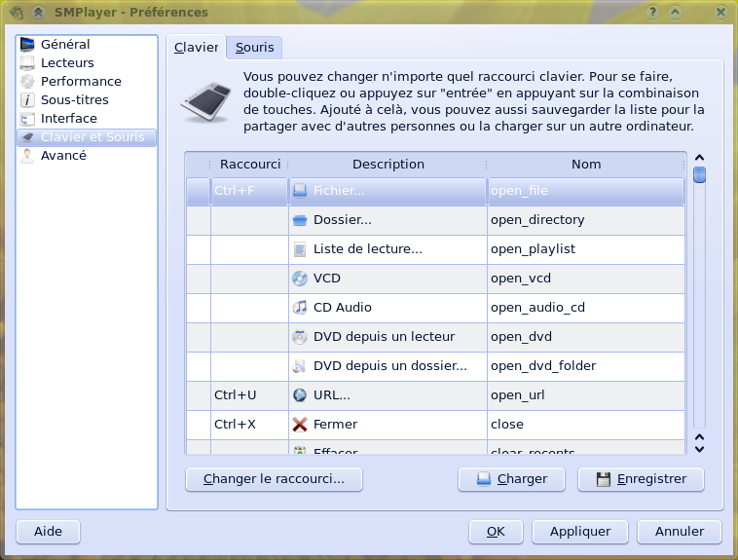This screenshot has height=560, width=738.
Task: Click the Appliquer button
Action: [580, 532]
